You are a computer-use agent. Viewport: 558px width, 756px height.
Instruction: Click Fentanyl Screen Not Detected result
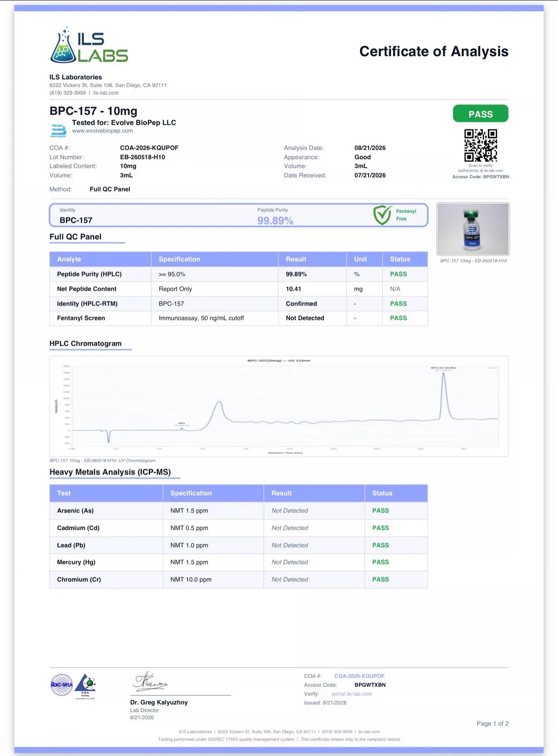305,318
